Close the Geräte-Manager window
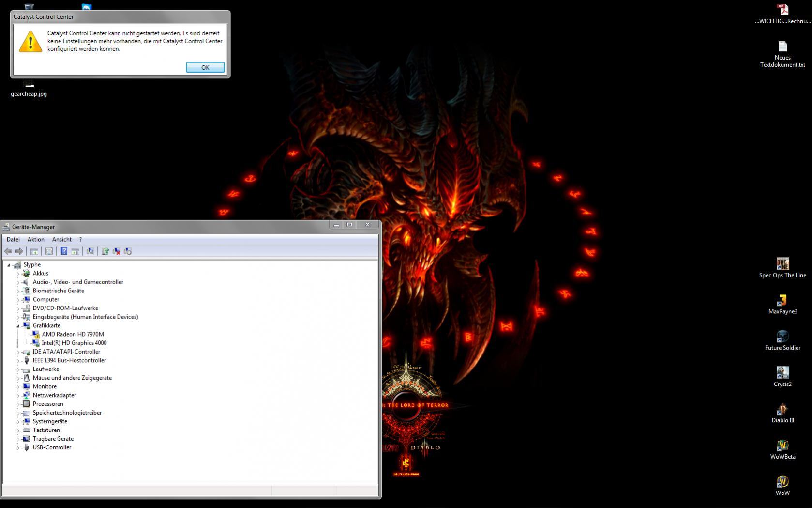This screenshot has width=812, height=508. [367, 225]
